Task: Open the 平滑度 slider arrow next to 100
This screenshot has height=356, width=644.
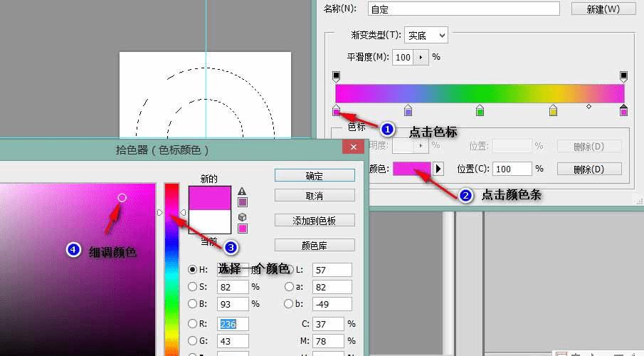Action: pos(421,57)
